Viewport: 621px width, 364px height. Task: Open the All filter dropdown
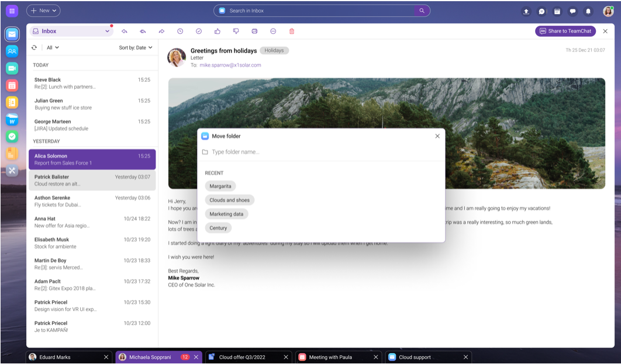(x=53, y=47)
